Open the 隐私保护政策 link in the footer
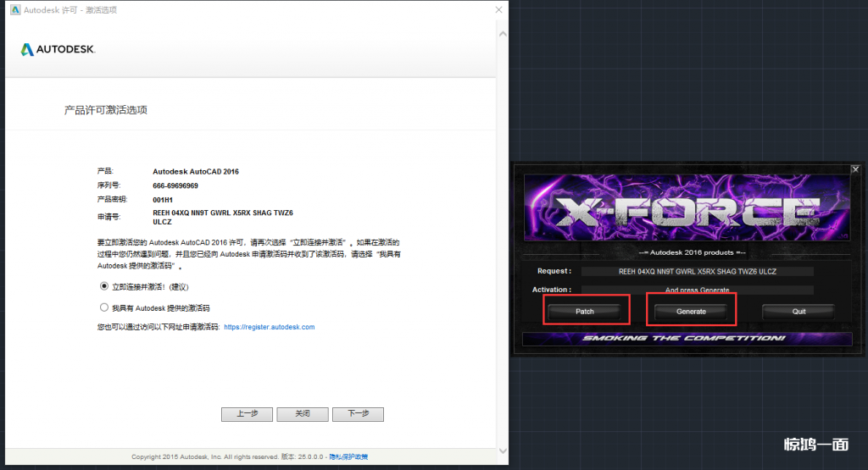Screen dimensions: 868x470 coord(348,457)
